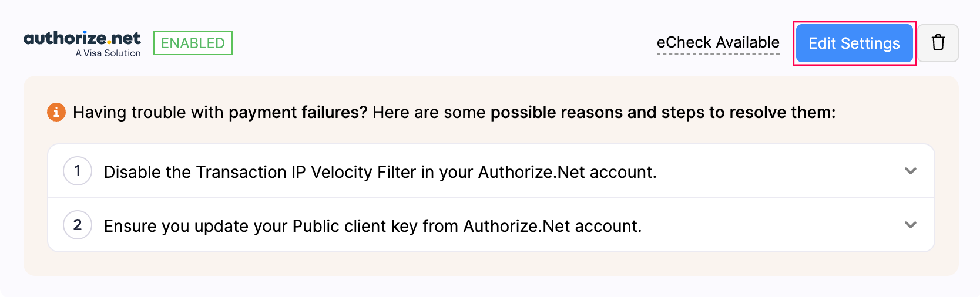Click the orange info icon
Screen dimensions: 980x297
pyautogui.click(x=56, y=112)
